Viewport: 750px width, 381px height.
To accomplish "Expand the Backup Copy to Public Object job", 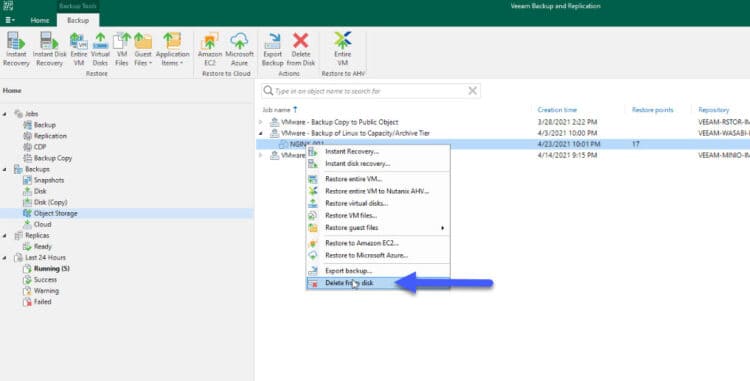I will point(261,122).
